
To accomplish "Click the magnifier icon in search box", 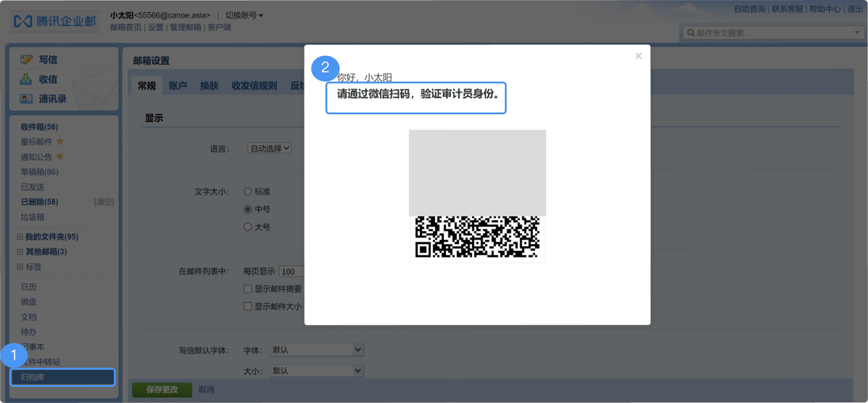I will 690,33.
